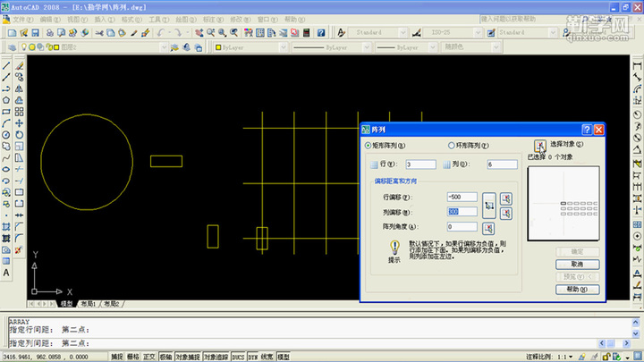
Task: Open the dimension style ISO-25 dropdown
Action: point(478,32)
